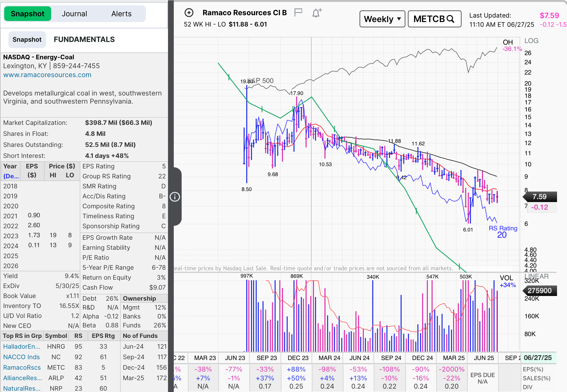Click the add-to-list plus circle icon
This screenshot has height=392, width=567.
(189, 13)
